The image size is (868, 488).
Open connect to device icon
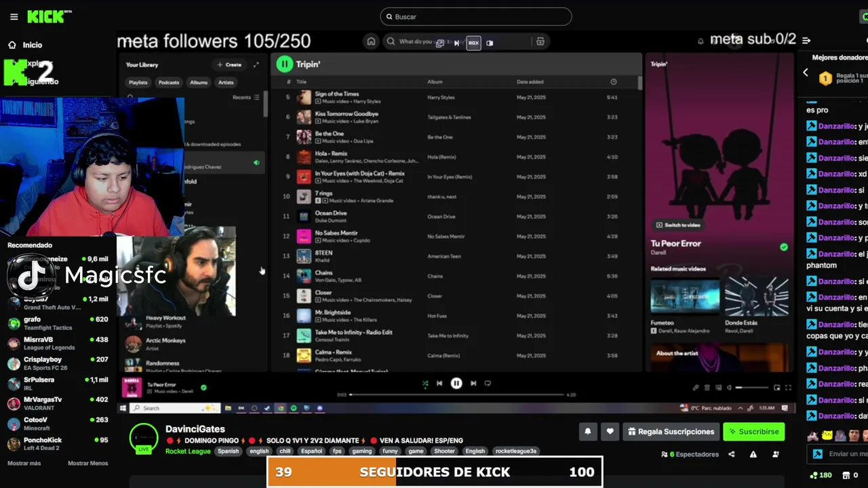coord(719,388)
